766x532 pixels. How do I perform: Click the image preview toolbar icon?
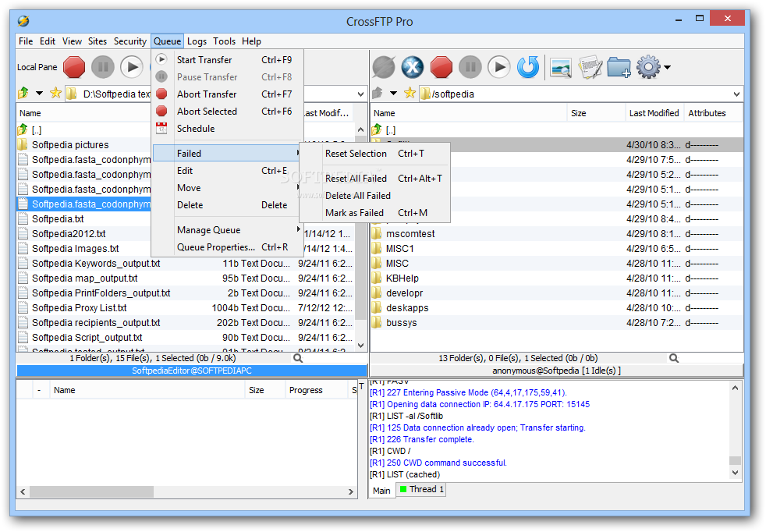(x=561, y=67)
